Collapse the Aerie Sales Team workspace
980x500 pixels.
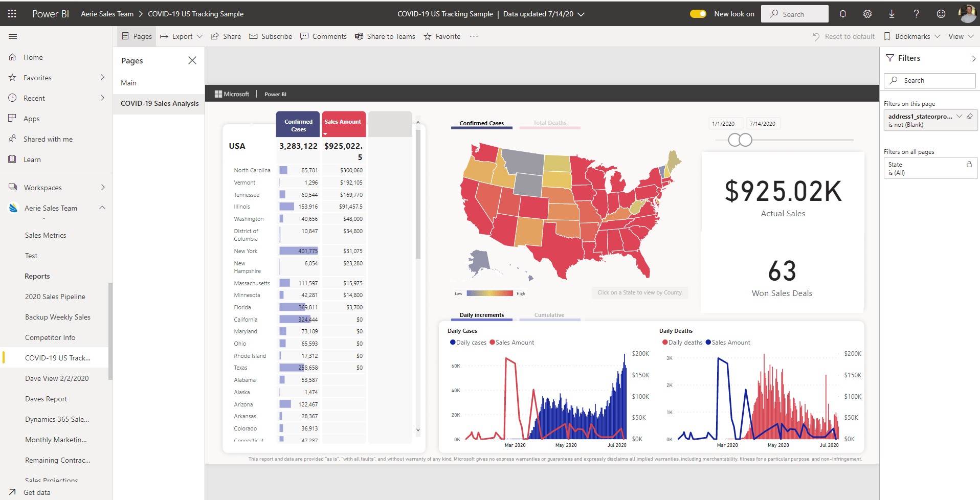(102, 208)
